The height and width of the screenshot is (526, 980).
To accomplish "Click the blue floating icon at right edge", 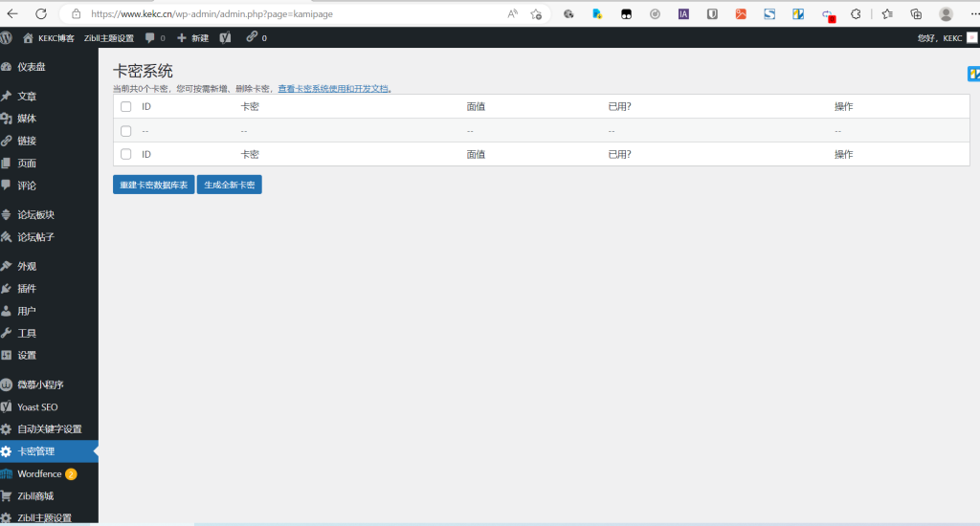I will (973, 74).
